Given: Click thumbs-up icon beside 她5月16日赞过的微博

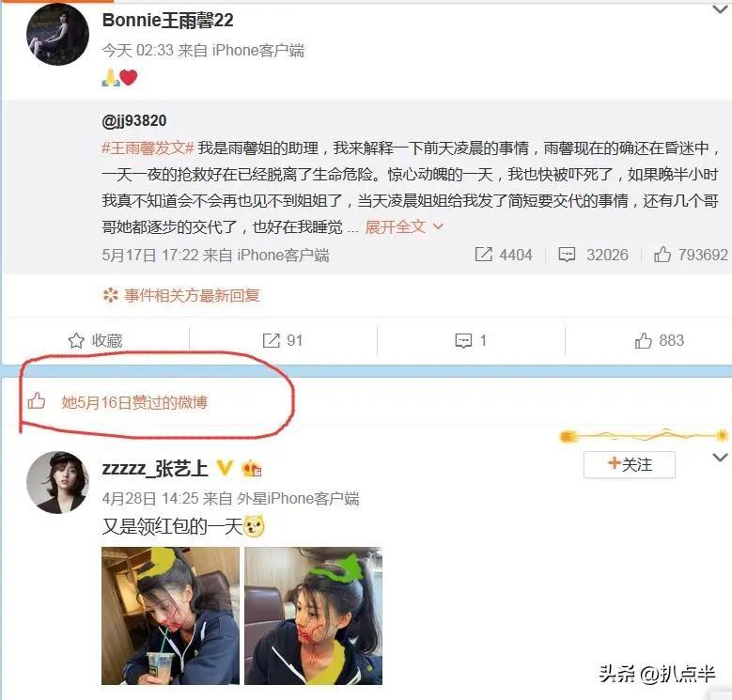Looking at the screenshot, I should tap(37, 401).
